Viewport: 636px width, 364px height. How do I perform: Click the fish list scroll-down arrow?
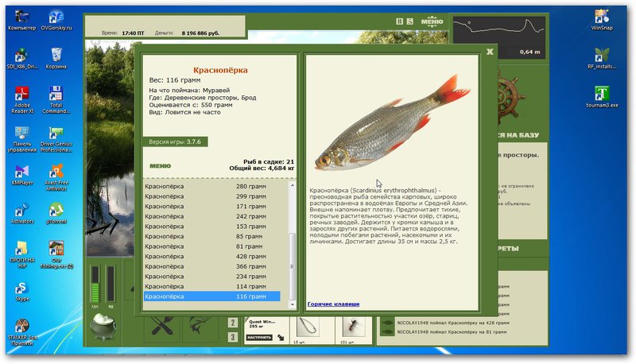[292, 304]
